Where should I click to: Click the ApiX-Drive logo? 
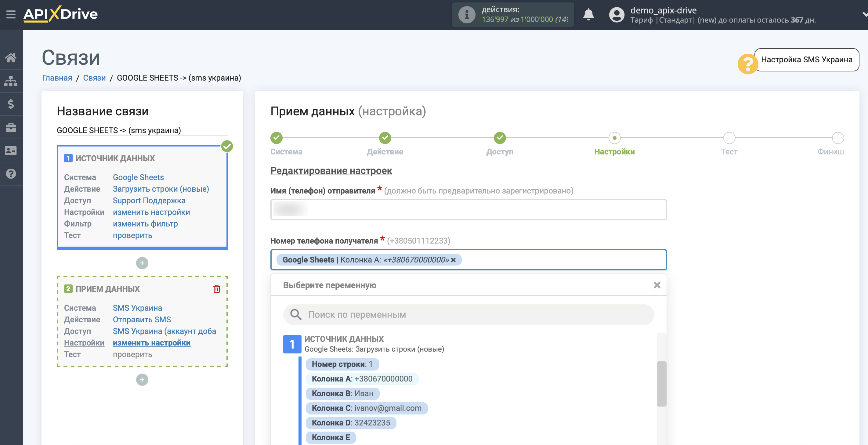click(61, 14)
